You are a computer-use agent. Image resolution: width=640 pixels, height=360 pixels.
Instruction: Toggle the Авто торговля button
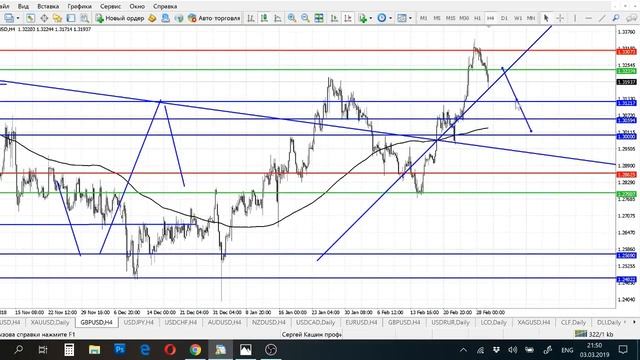214,18
